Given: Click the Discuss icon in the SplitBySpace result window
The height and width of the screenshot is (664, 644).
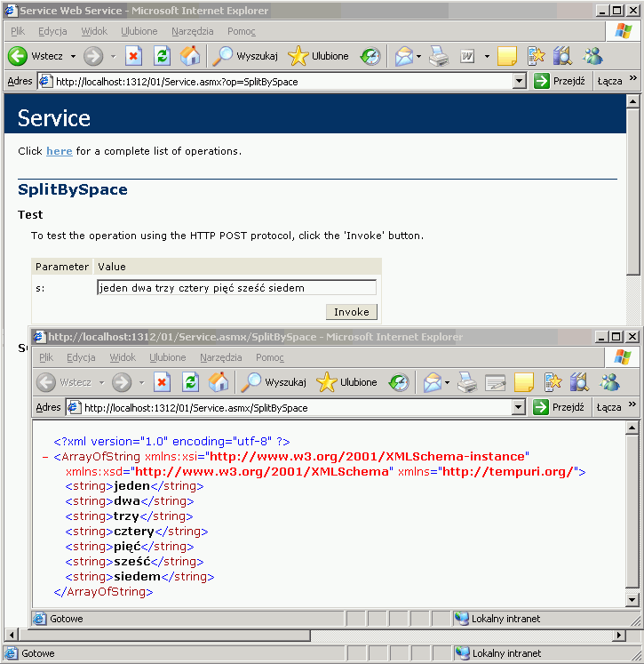Looking at the screenshot, I should point(496,382).
